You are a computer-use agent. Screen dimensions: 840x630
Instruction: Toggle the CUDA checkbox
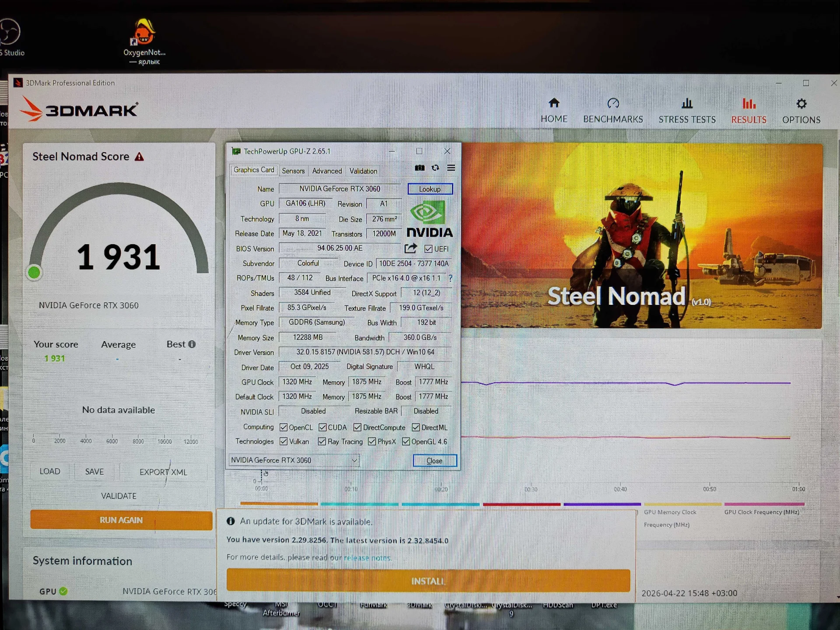[323, 427]
